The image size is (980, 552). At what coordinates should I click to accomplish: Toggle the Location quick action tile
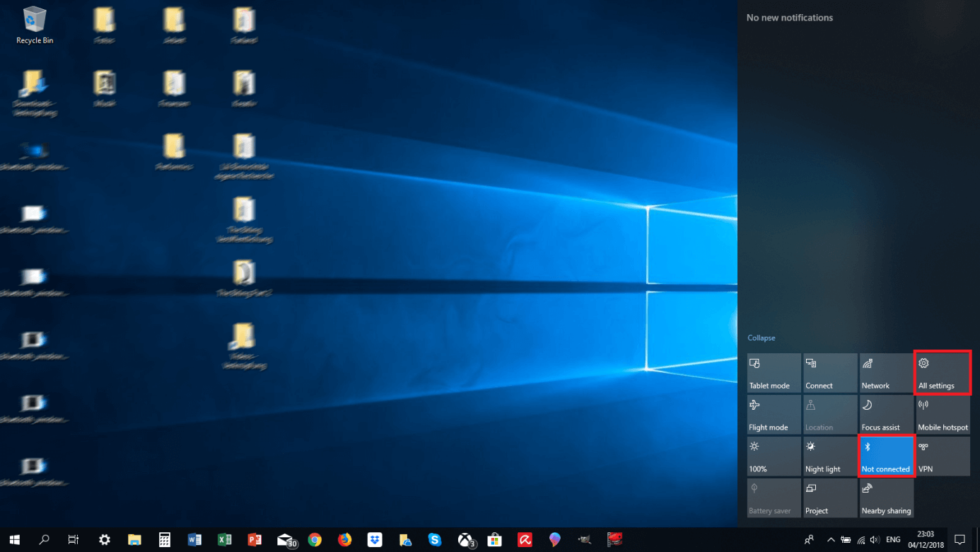[830, 415]
